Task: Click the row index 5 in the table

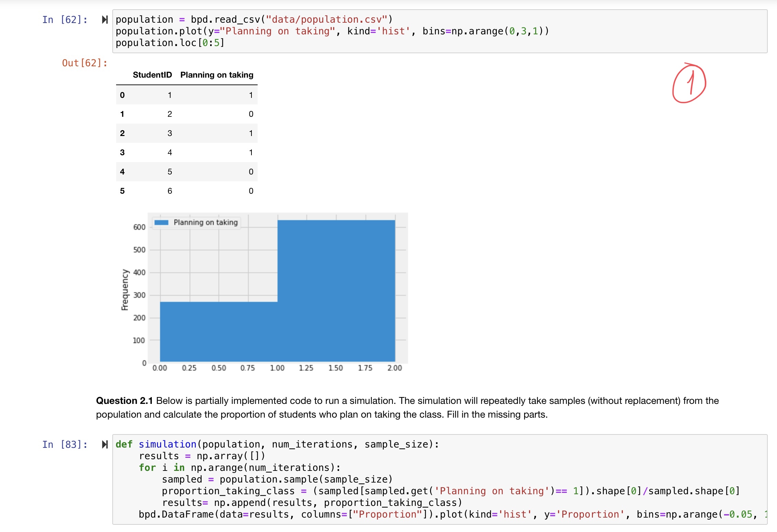Action: 122,191
